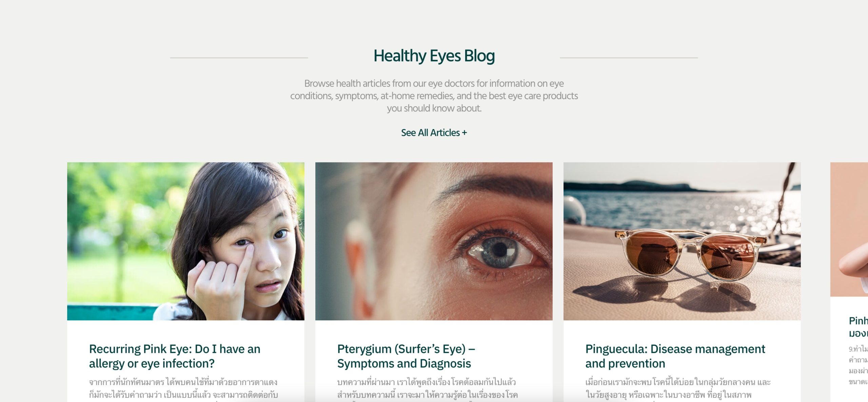Click the Thai excerpt under Pterygium article
Viewport: 868px width, 402px height.
pos(428,389)
